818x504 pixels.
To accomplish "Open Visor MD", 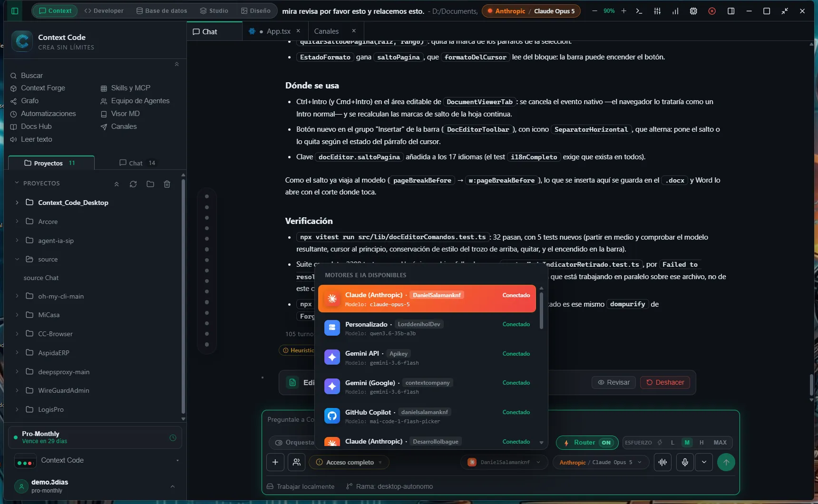I will [x=120, y=114].
